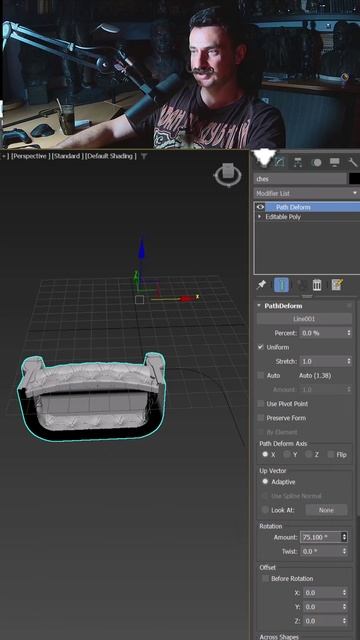Remove modifier with trash can icon
The image size is (360, 640).
tap(317, 284)
